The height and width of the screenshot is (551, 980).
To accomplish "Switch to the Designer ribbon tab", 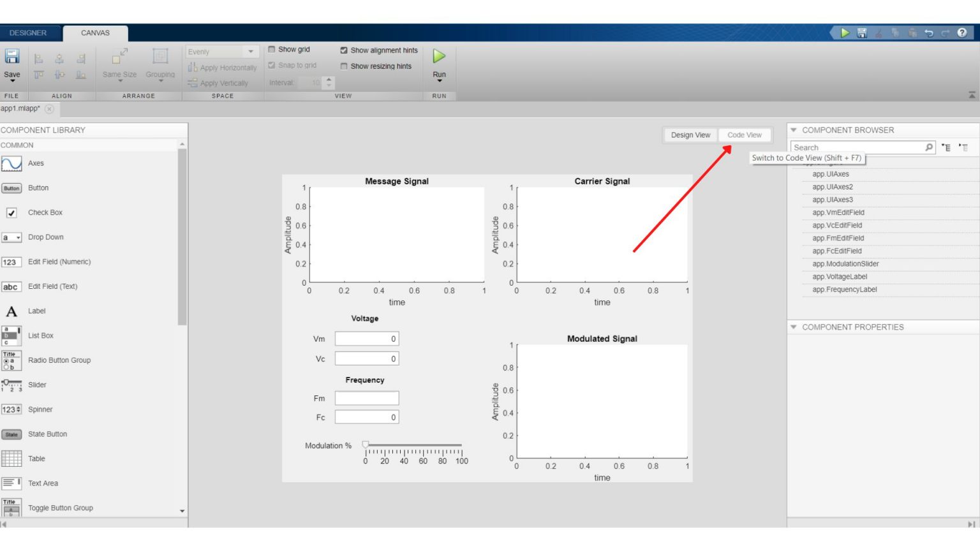I will pos(29,32).
